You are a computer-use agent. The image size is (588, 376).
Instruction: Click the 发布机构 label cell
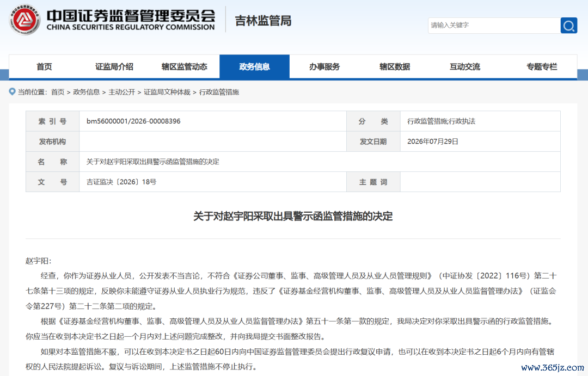52,141
